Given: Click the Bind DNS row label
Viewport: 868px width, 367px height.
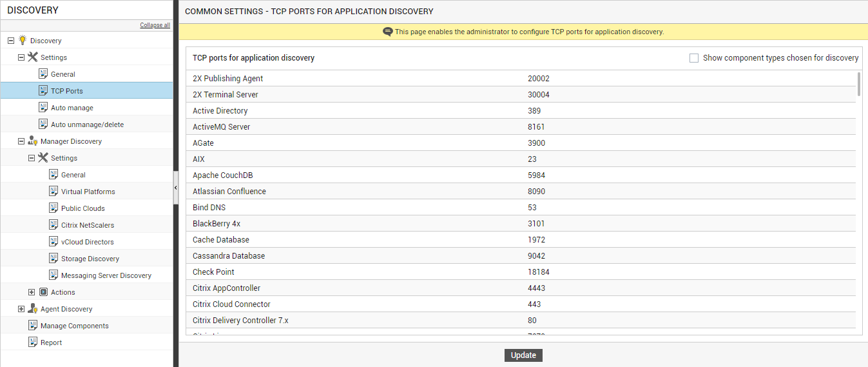Looking at the screenshot, I should pyautogui.click(x=209, y=208).
